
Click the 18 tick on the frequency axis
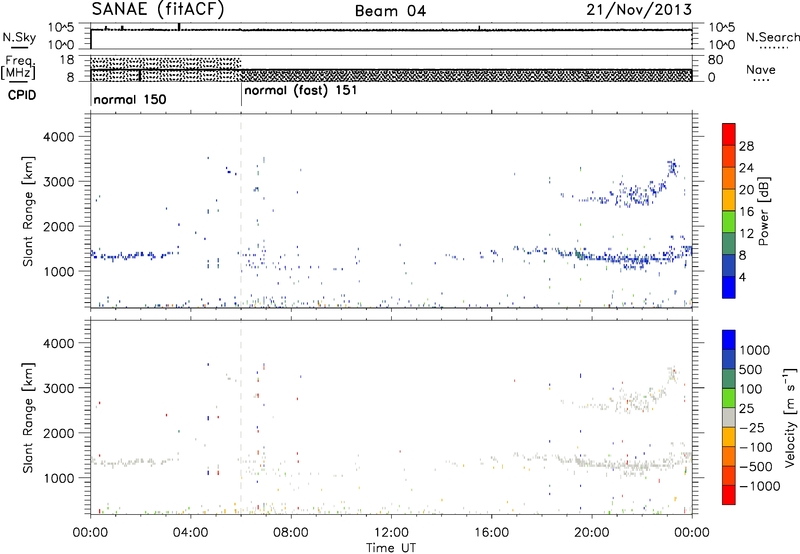tap(67, 60)
